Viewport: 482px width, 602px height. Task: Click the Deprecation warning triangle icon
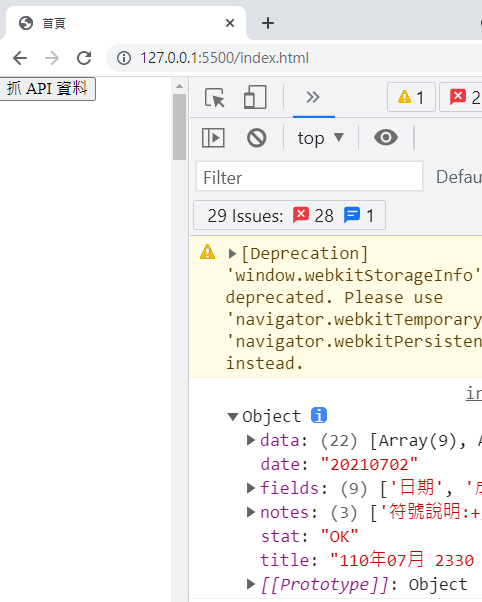[x=207, y=252]
